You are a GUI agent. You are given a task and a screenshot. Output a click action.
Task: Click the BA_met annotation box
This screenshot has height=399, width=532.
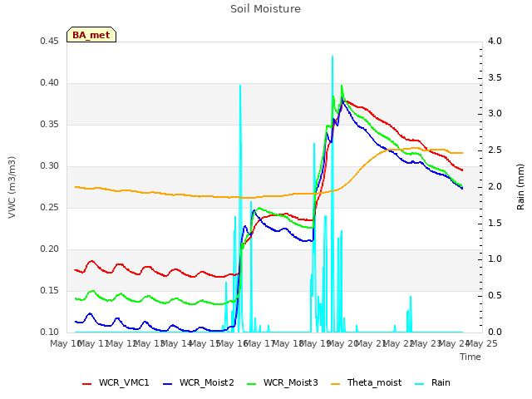91,35
